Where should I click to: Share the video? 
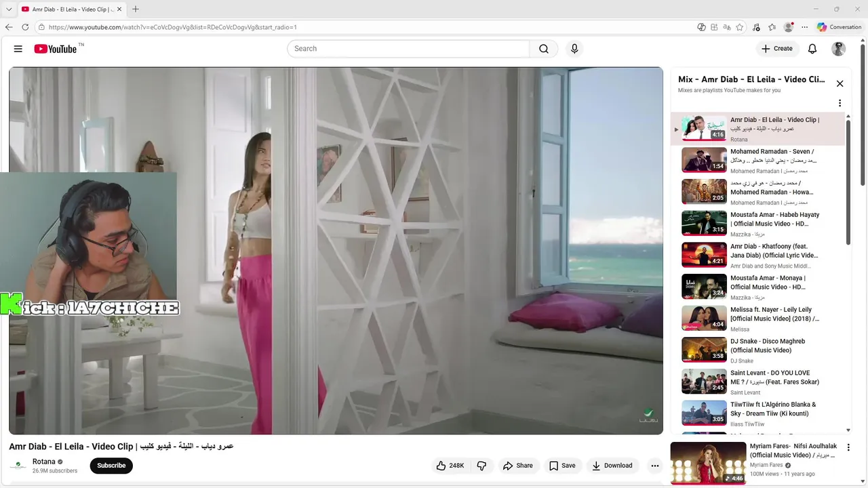(x=517, y=466)
